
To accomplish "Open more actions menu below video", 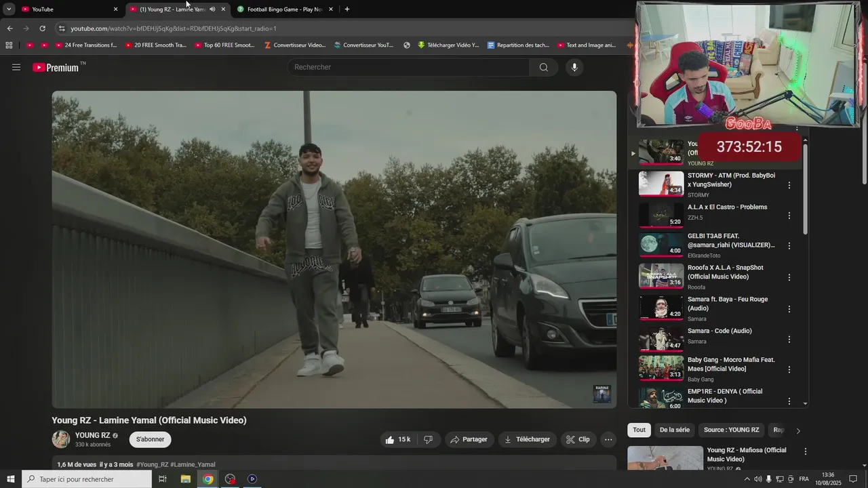I will point(608,439).
